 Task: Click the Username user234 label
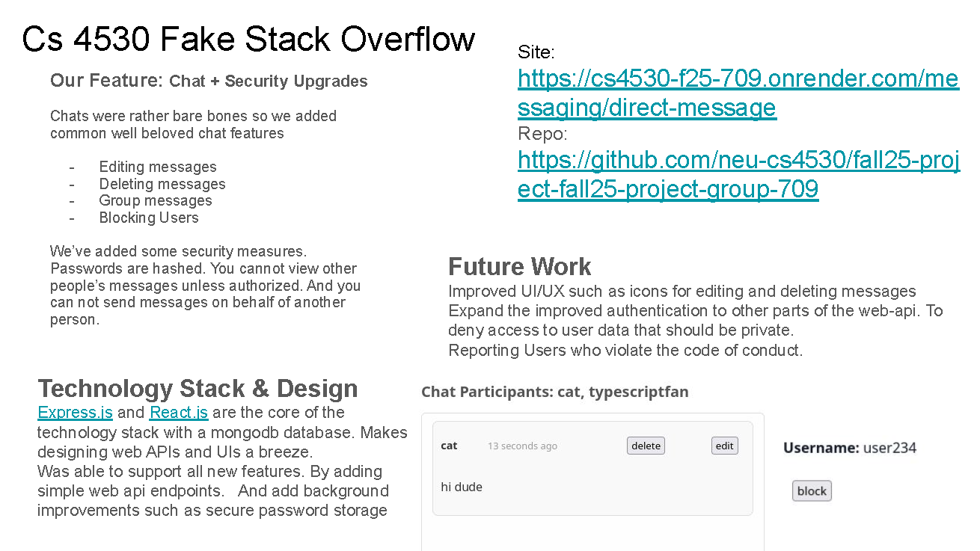[x=850, y=448]
